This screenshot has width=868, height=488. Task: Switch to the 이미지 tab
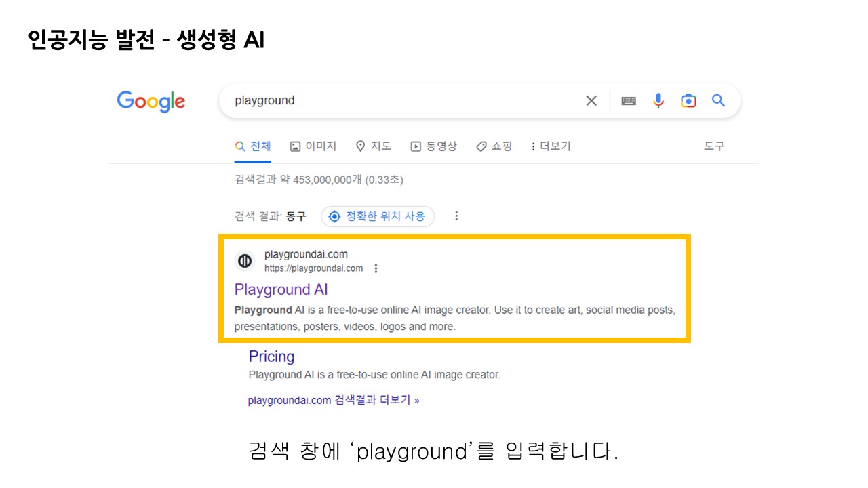(x=313, y=146)
